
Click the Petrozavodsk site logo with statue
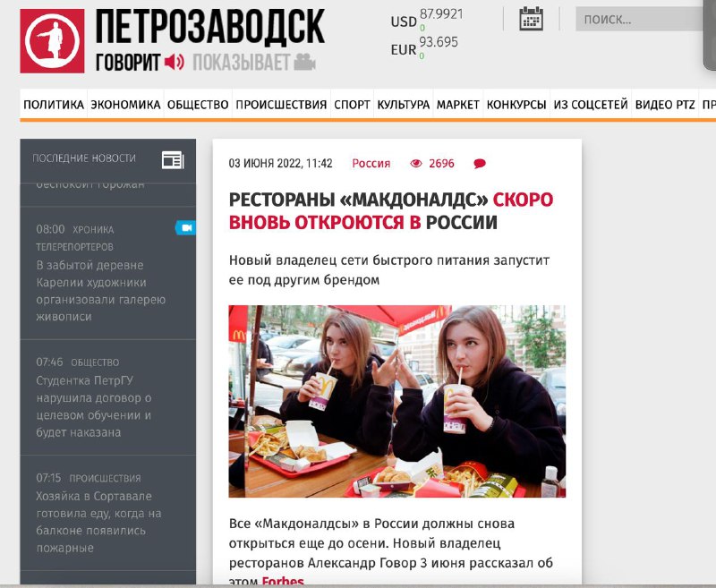point(52,40)
